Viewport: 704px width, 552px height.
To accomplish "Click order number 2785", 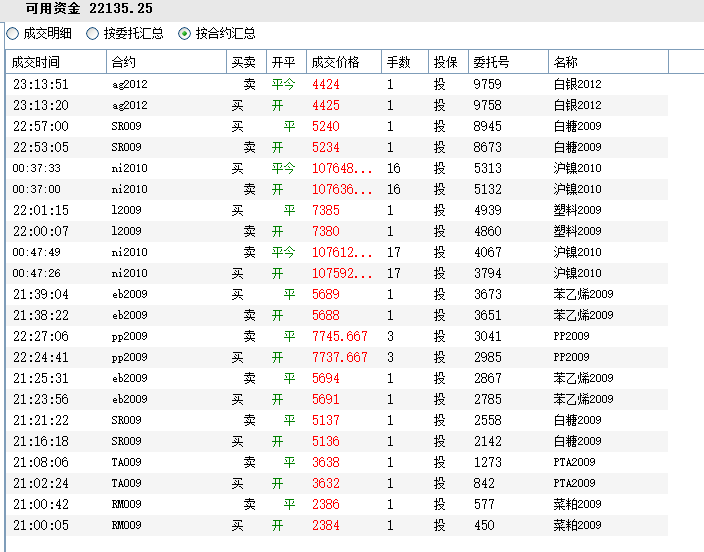I will 488,399.
